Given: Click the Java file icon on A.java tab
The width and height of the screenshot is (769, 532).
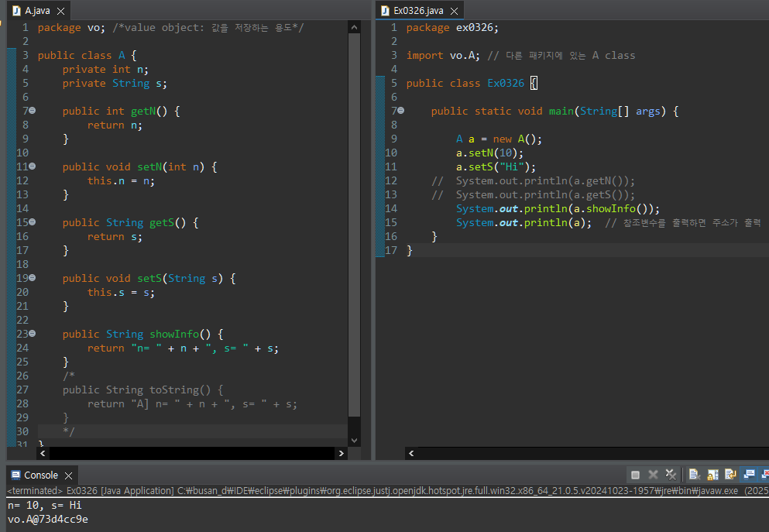Looking at the screenshot, I should [16, 11].
